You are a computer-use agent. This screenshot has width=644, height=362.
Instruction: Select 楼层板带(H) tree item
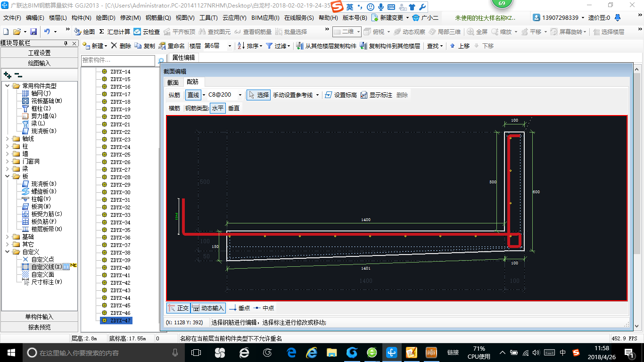point(42,229)
